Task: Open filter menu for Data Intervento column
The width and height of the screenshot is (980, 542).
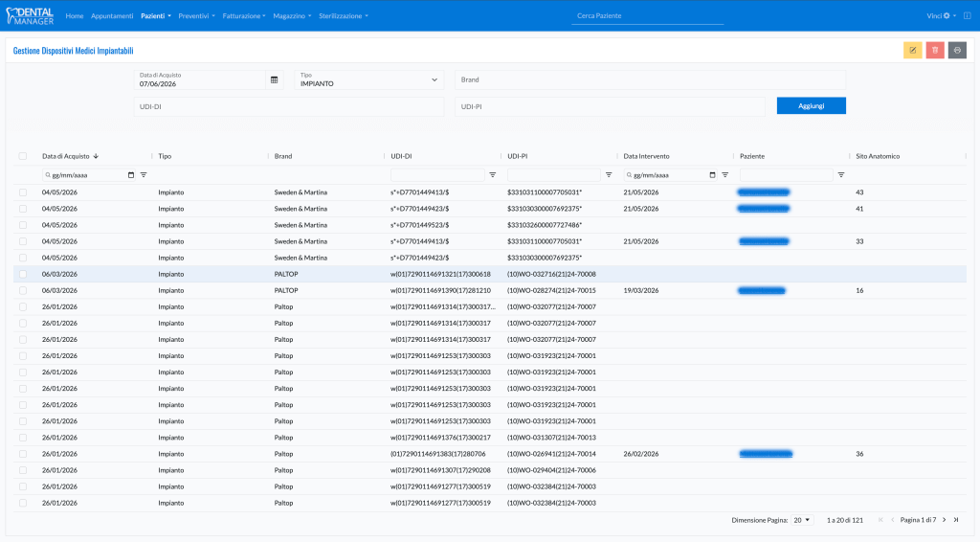Action: [x=725, y=175]
